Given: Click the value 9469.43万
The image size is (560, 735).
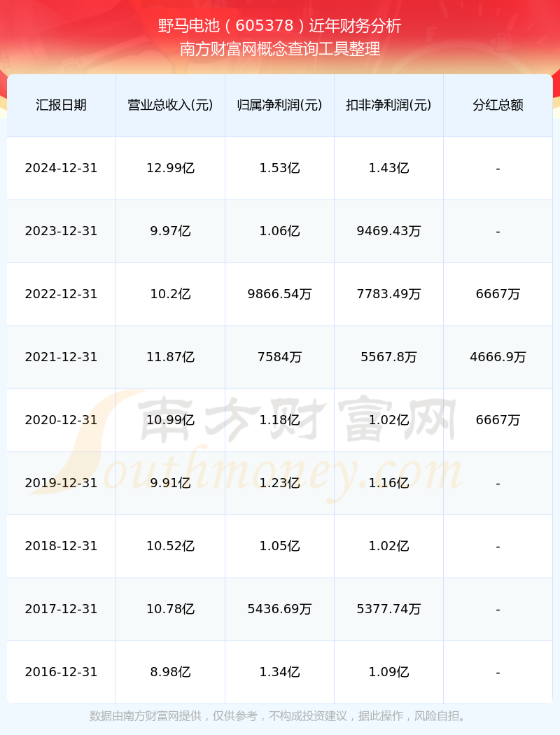Looking at the screenshot, I should click(389, 231).
